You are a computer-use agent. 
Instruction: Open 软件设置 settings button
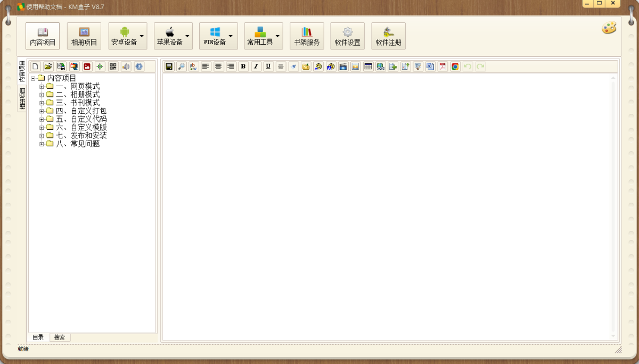(x=347, y=36)
